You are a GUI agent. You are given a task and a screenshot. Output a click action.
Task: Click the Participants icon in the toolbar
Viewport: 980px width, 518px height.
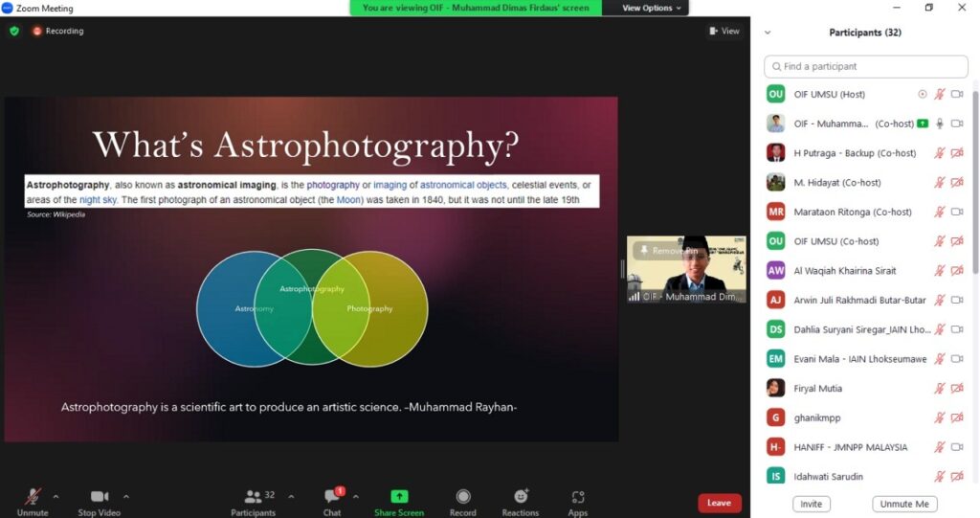[x=253, y=496]
